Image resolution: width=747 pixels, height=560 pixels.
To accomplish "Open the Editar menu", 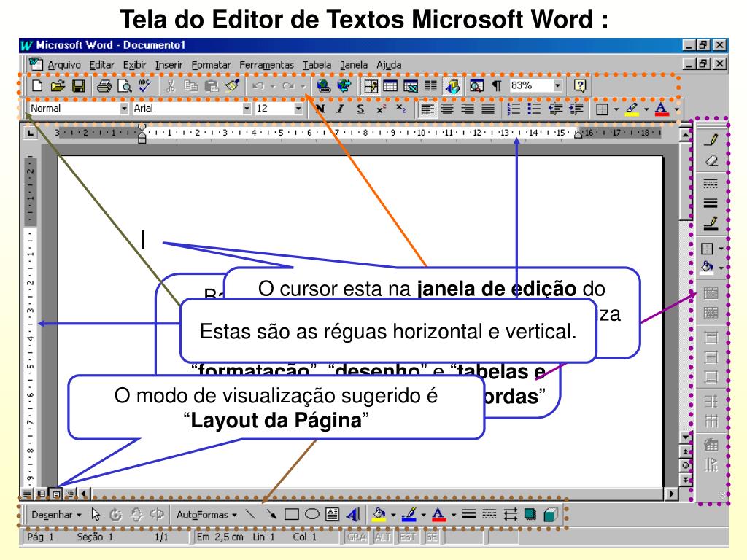I will [101, 65].
